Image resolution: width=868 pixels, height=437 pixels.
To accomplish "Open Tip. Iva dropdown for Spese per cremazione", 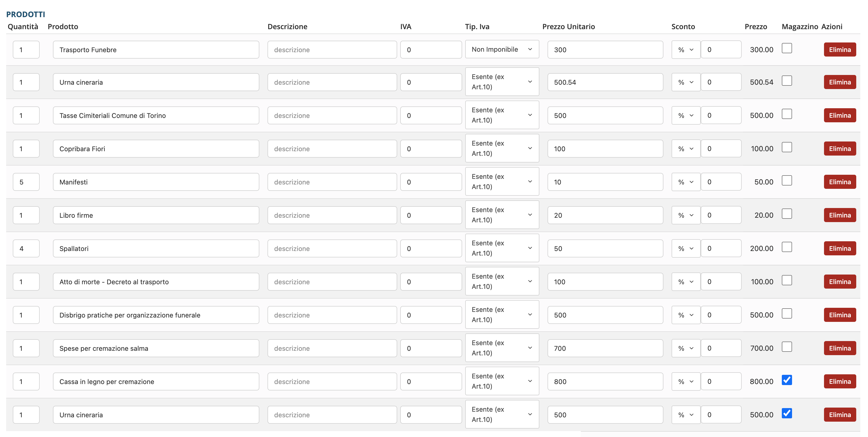I will (x=502, y=348).
